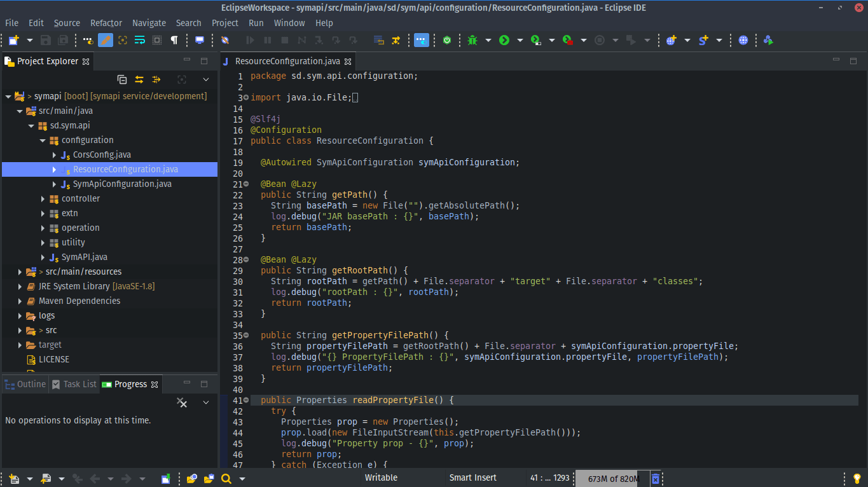Toggle Link with Editor in Project Explorer

point(139,79)
